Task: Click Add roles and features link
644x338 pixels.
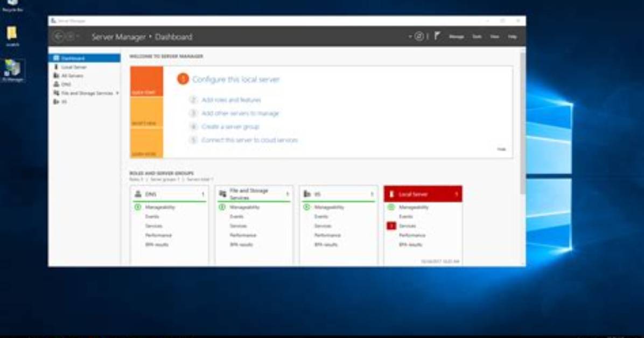Action: click(231, 100)
